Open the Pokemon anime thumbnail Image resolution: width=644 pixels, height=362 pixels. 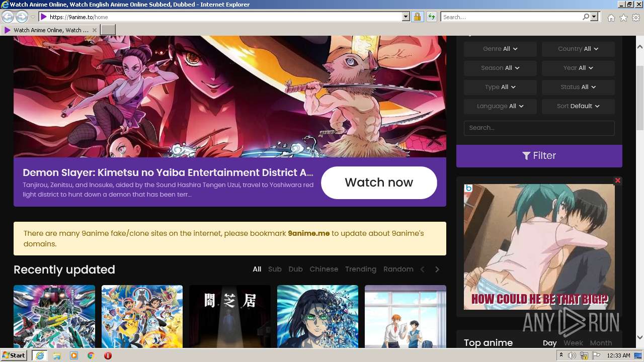[x=142, y=316]
